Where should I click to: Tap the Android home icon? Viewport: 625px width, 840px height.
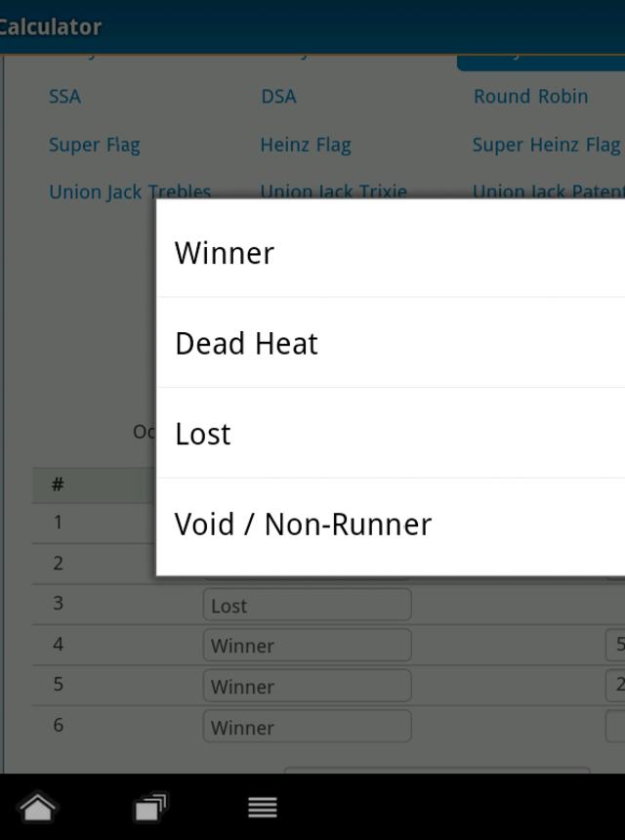(37, 807)
